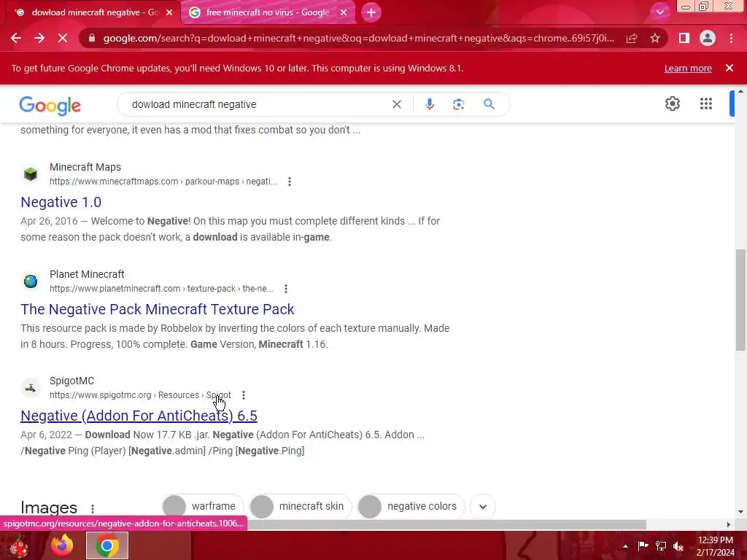747x560 pixels.
Task: Open more options for Images section
Action: pos(93,508)
